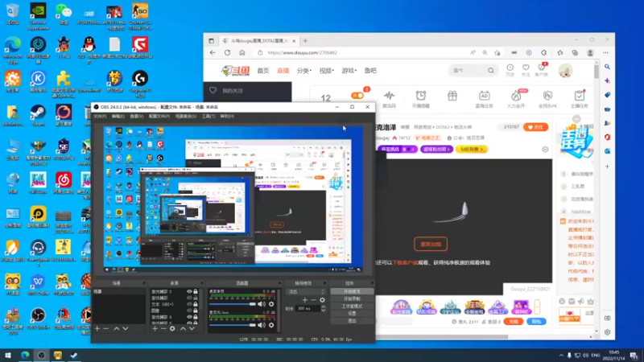Adjust the desktop audio volume slider
Screen dimensions: 644x362
point(233,304)
